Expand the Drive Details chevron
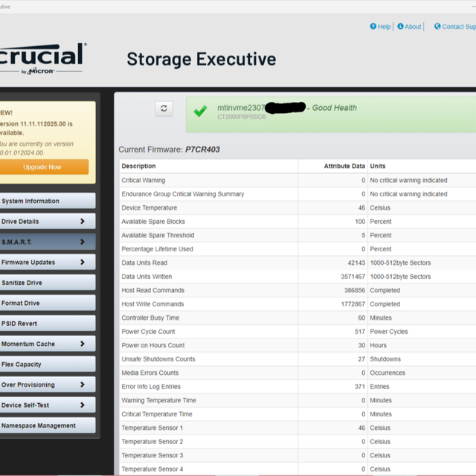The height and width of the screenshot is (476, 476). pyautogui.click(x=83, y=222)
